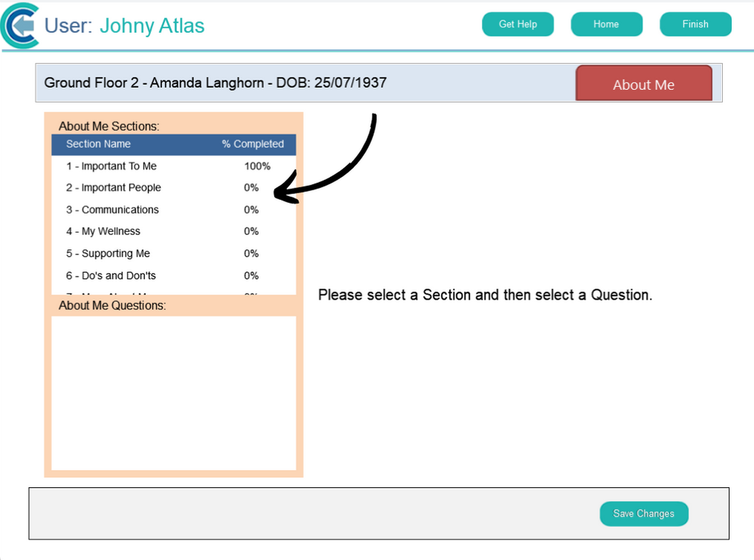Click the 100% completed value

point(257,167)
